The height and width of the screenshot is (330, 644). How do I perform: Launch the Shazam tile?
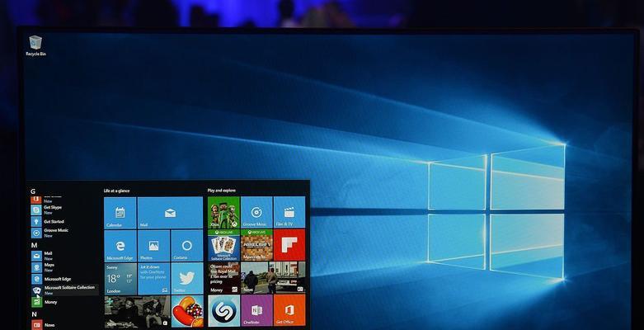pos(223,310)
